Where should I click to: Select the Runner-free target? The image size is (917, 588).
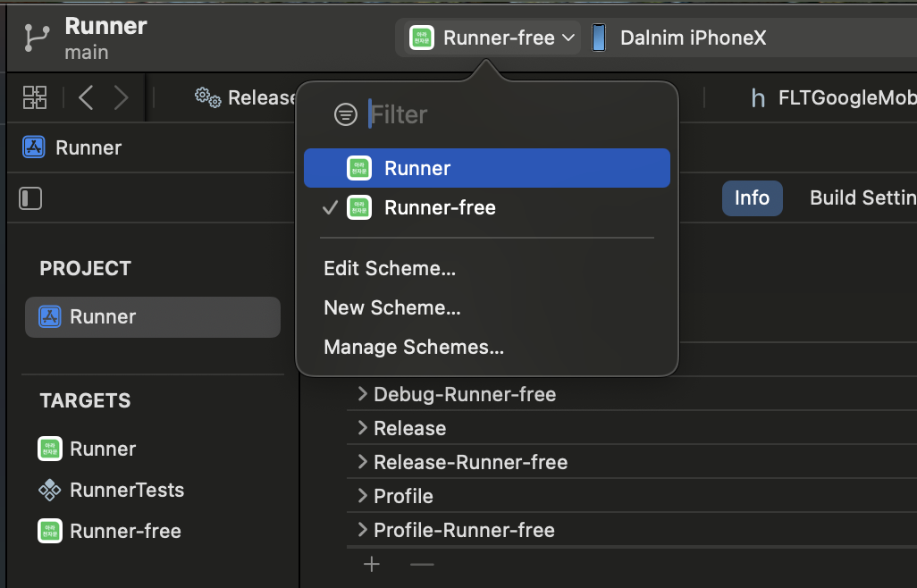tap(109, 532)
